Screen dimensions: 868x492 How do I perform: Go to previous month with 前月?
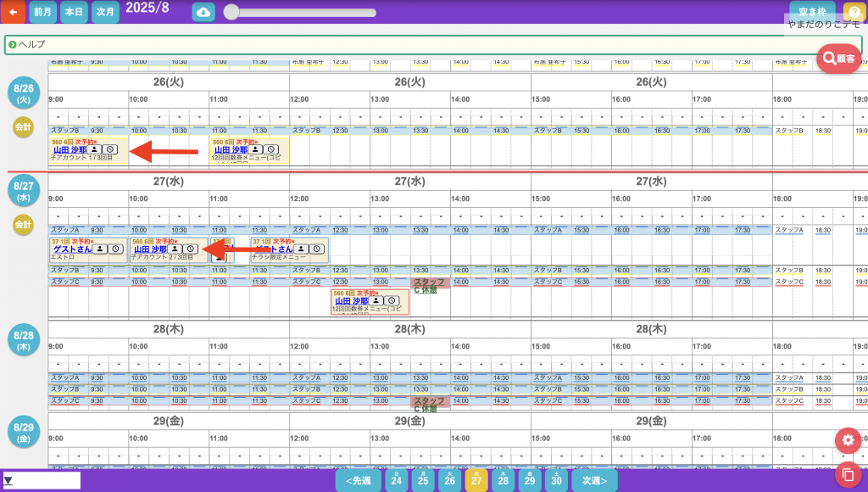pos(42,12)
